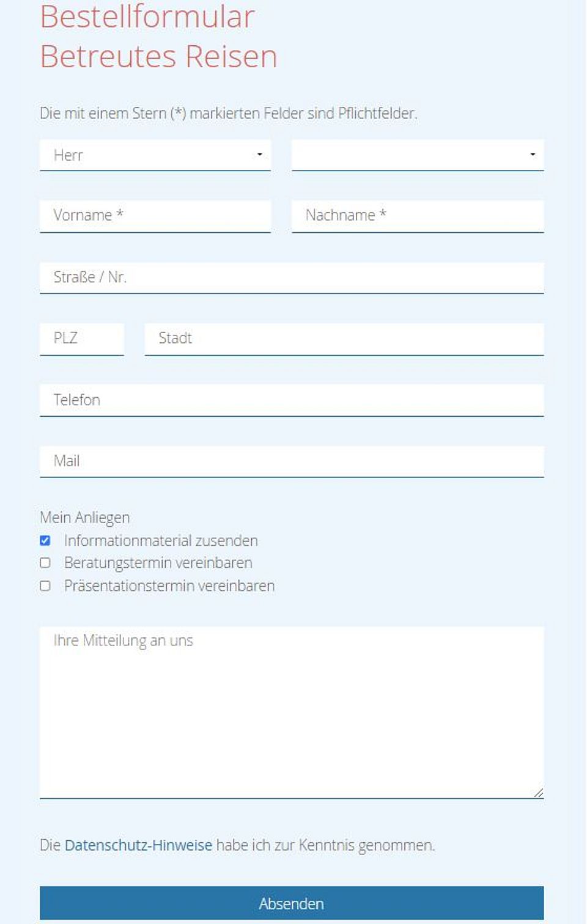Focus the Mail input field
This screenshot has width=587, height=924.
tap(291, 461)
